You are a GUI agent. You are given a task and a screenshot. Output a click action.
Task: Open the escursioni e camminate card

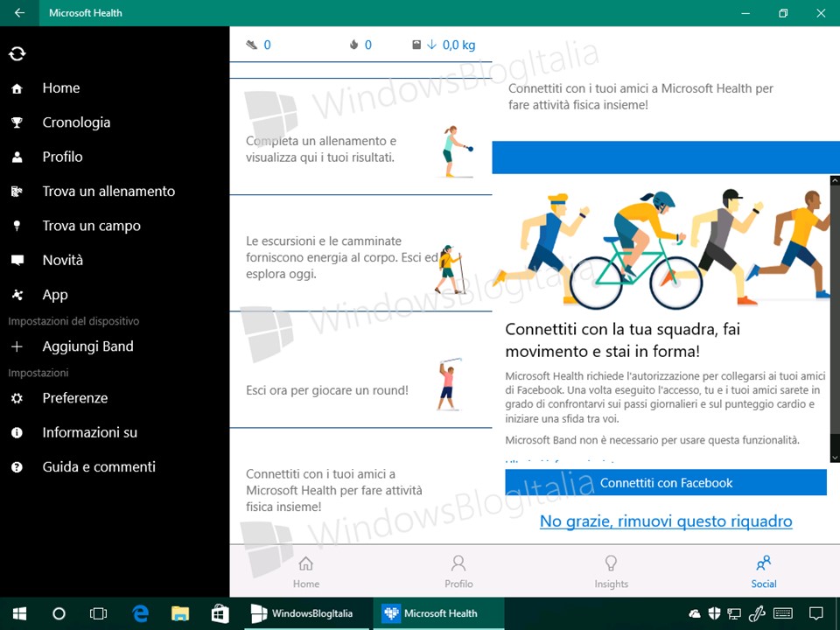[360, 254]
